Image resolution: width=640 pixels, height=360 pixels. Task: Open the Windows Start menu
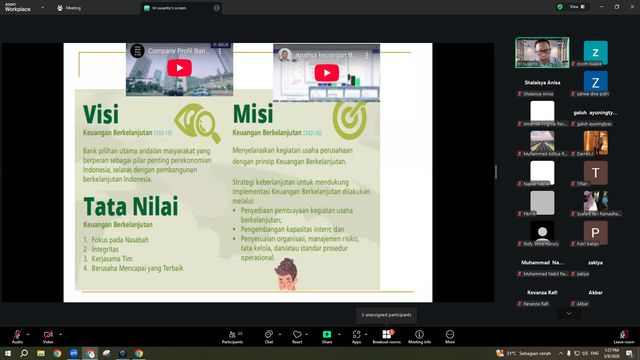click(x=8, y=353)
